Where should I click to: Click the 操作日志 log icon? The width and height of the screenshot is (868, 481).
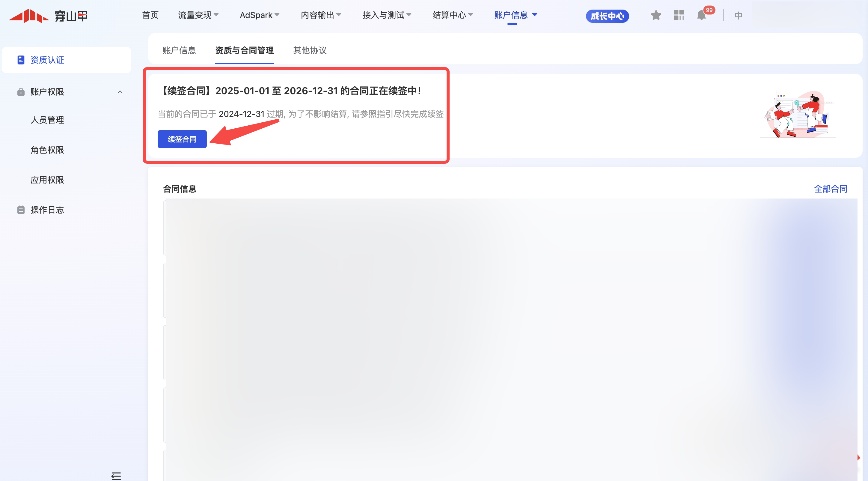[x=21, y=210]
